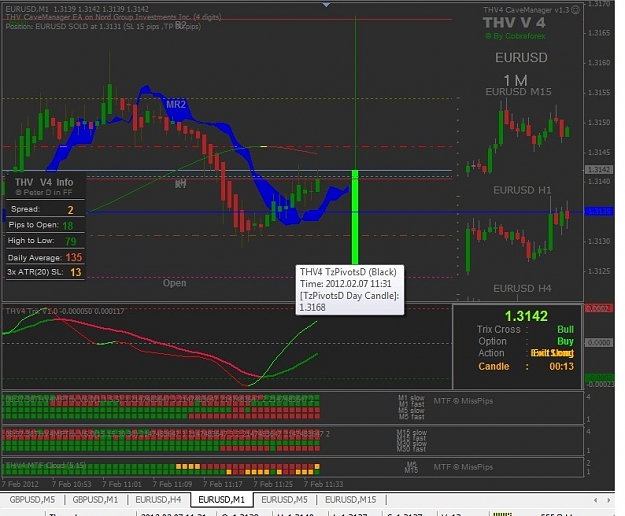Open the GBPUSD,M1 chart tab
Screen dimensions: 625x516
(95, 500)
